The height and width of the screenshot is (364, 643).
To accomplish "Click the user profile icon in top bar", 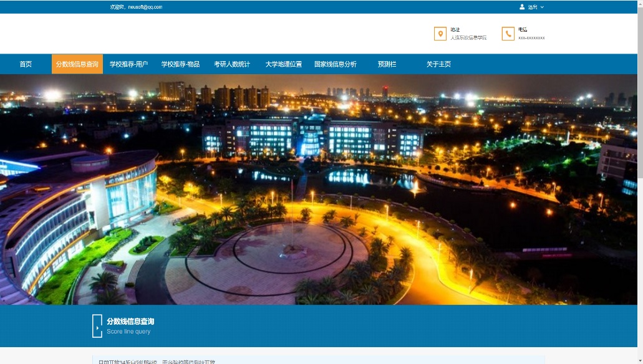I will (x=522, y=7).
